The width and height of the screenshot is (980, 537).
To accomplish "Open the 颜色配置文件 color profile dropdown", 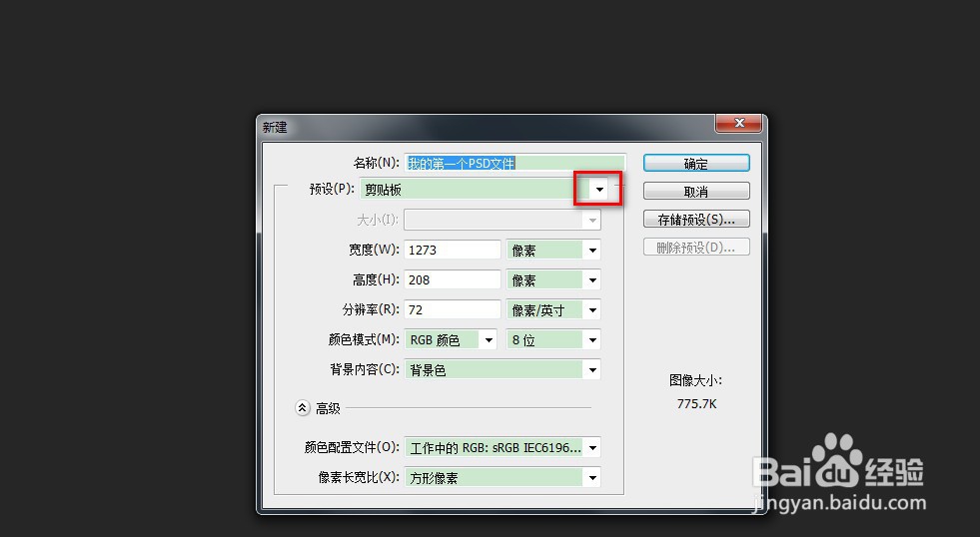I will point(502,447).
